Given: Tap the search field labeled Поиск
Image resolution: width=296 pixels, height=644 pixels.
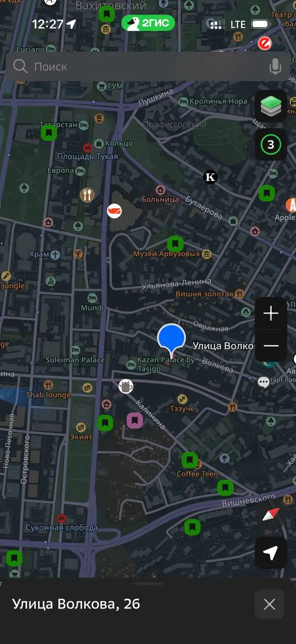Looking at the screenshot, I should (148, 66).
